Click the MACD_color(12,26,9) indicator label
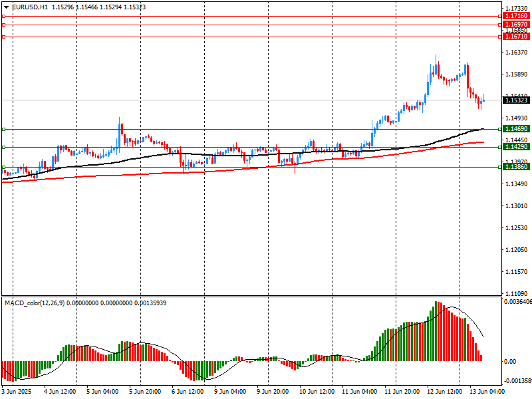 click(43, 303)
